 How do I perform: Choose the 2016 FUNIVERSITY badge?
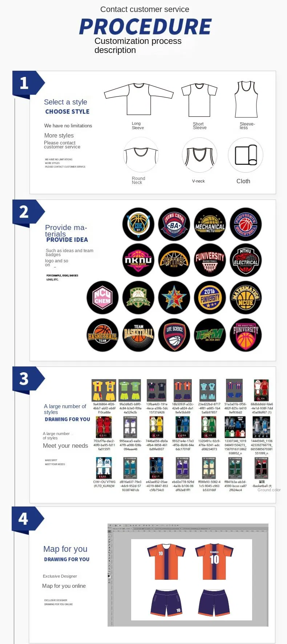click(210, 298)
